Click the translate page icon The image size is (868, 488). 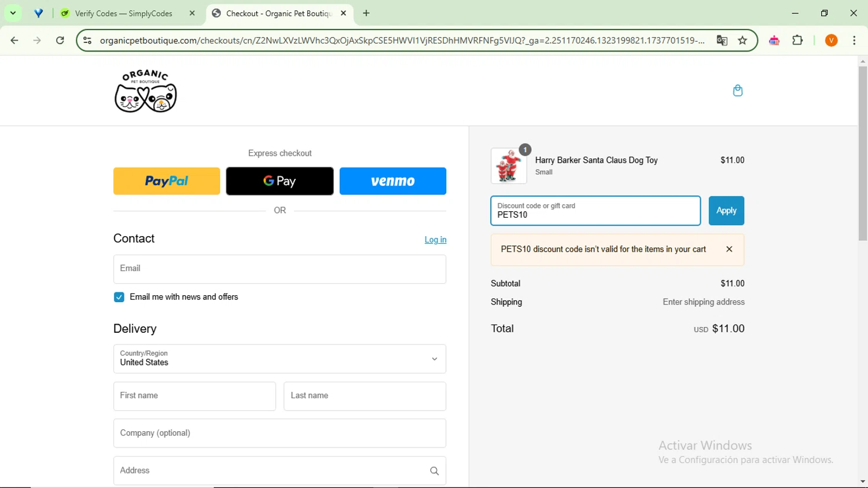point(722,41)
